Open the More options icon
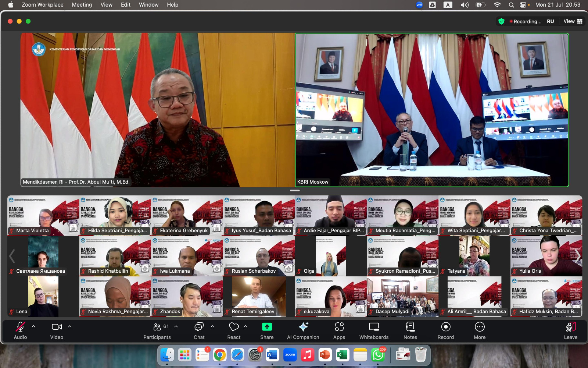Screen dimensions: 588x368 pyautogui.click(x=480, y=327)
